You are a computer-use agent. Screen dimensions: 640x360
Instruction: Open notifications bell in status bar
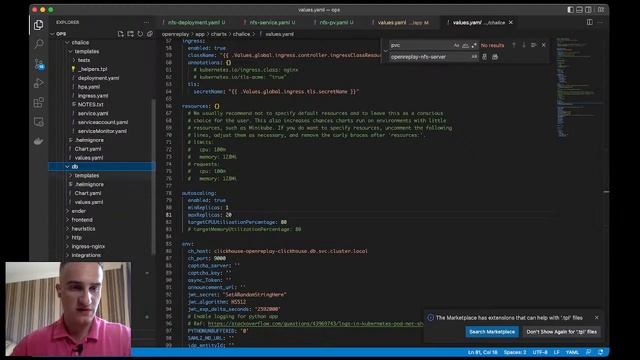[600, 352]
